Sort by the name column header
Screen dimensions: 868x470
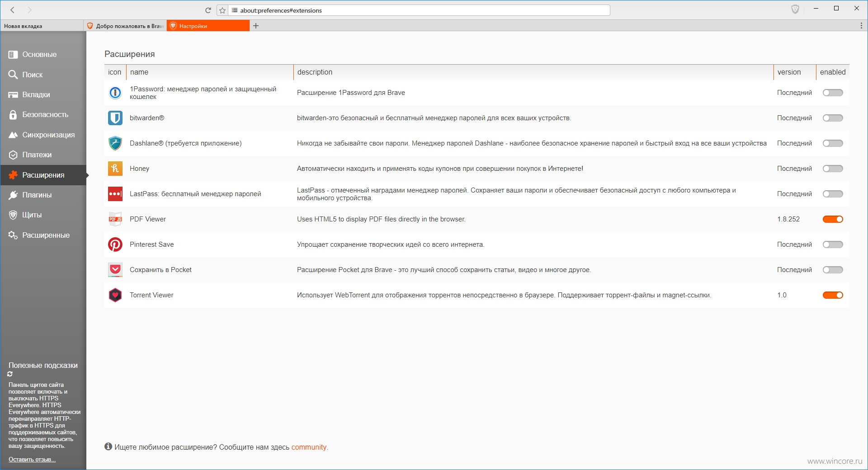pos(210,72)
